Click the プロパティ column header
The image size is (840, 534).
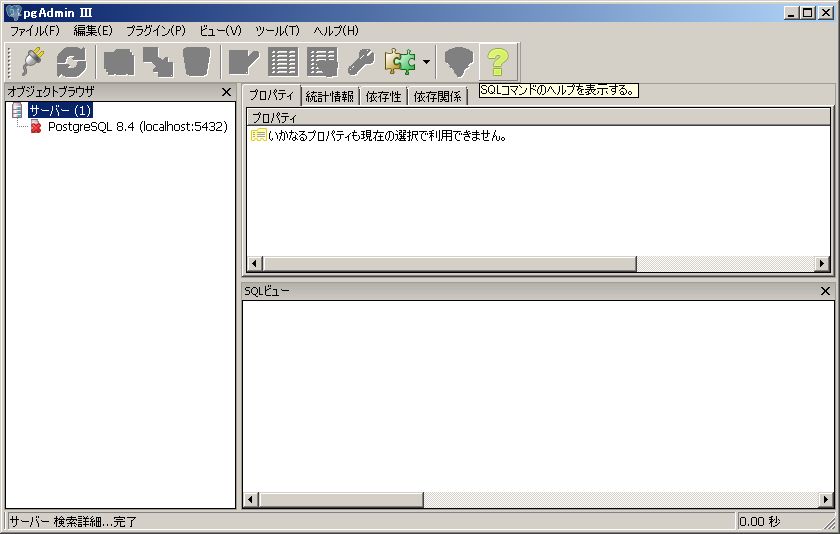click(538, 117)
